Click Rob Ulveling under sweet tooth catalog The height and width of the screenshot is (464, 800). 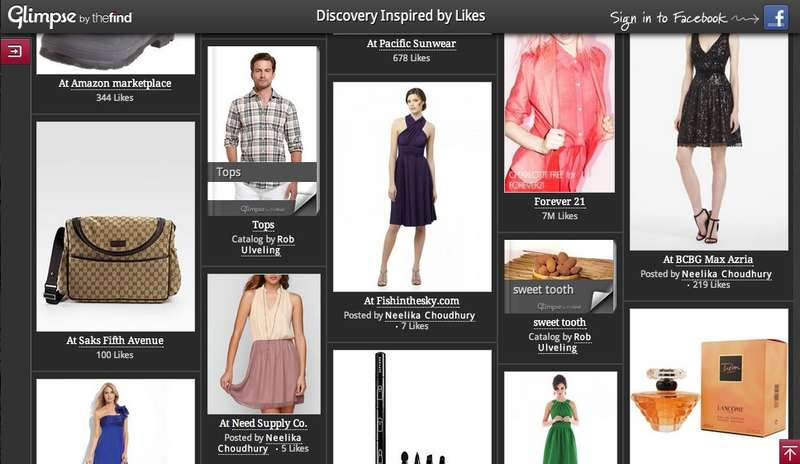click(x=564, y=343)
